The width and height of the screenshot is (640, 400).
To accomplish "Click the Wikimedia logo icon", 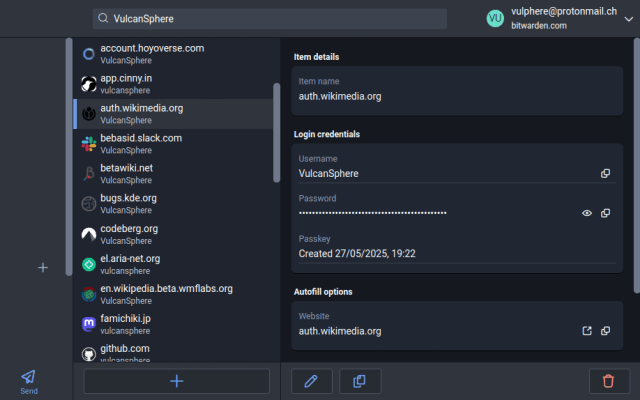I will coord(89,114).
